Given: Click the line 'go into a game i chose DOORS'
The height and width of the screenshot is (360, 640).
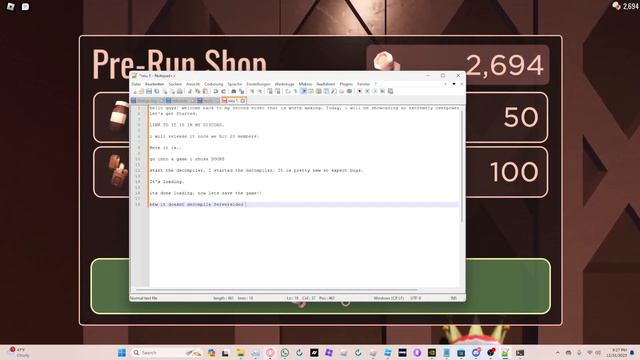Looking at the screenshot, I should [187, 159].
